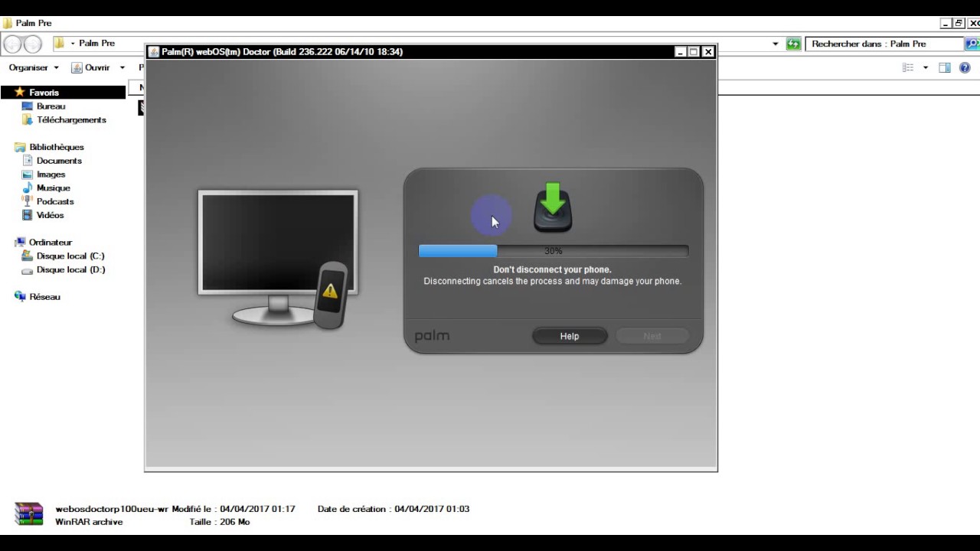Click 'Don't disconnect your phone.' warning text

(552, 269)
